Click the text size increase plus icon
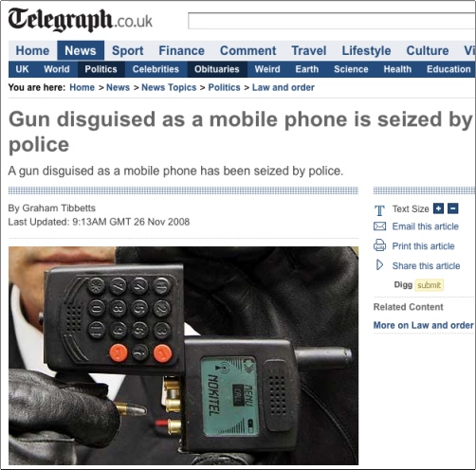 (x=438, y=208)
